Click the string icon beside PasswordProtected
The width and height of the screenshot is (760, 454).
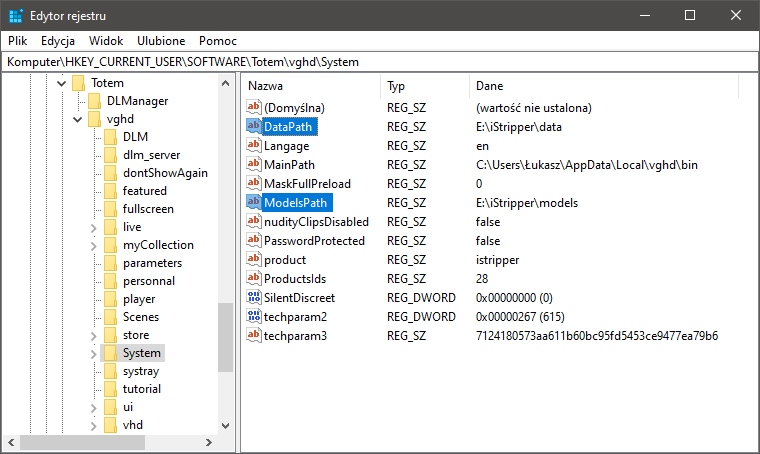pos(253,241)
